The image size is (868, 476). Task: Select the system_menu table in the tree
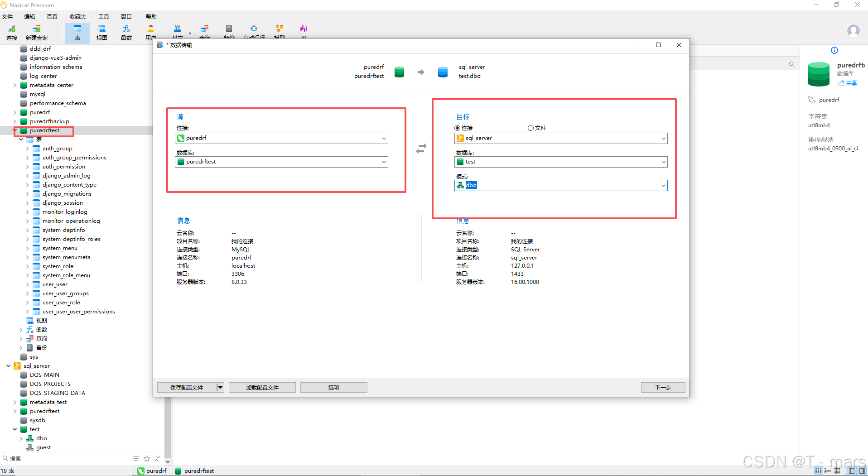(x=60, y=248)
